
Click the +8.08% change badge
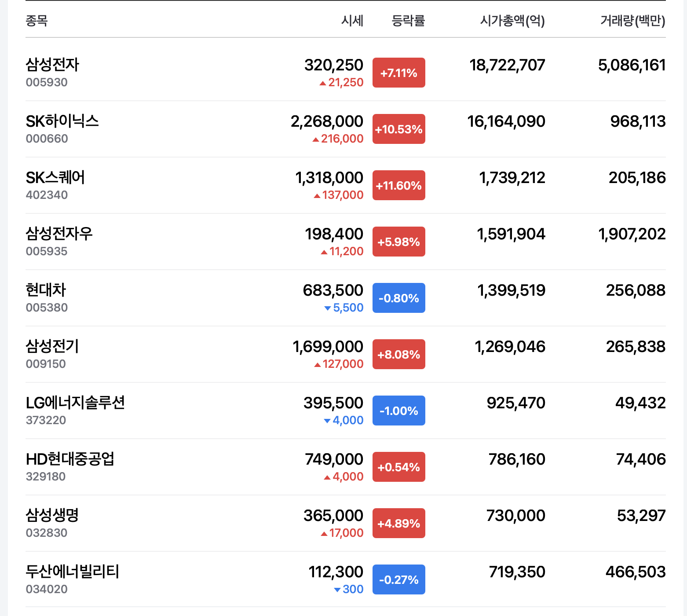[x=399, y=354]
